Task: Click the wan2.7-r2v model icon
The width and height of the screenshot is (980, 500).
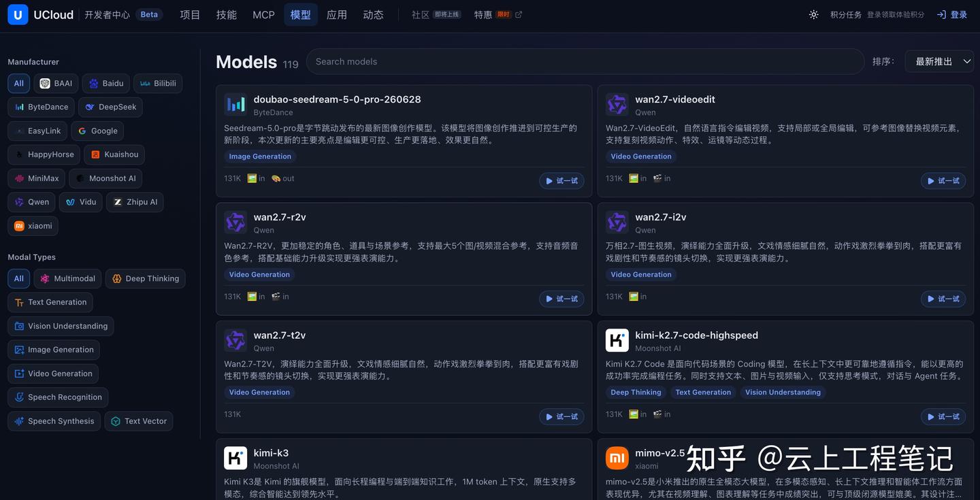Action: [235, 222]
